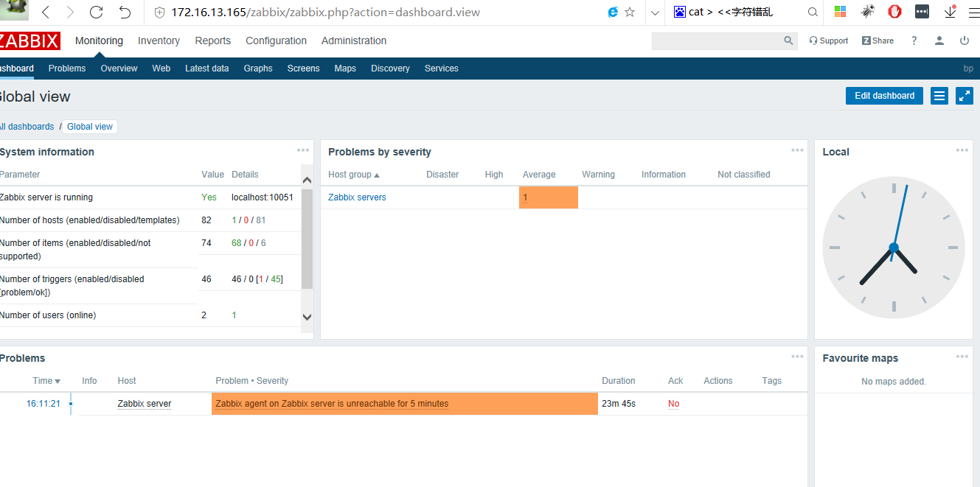Screen dimensions: 980x487
Task: Switch to the Maps submenu tab
Action: point(345,69)
